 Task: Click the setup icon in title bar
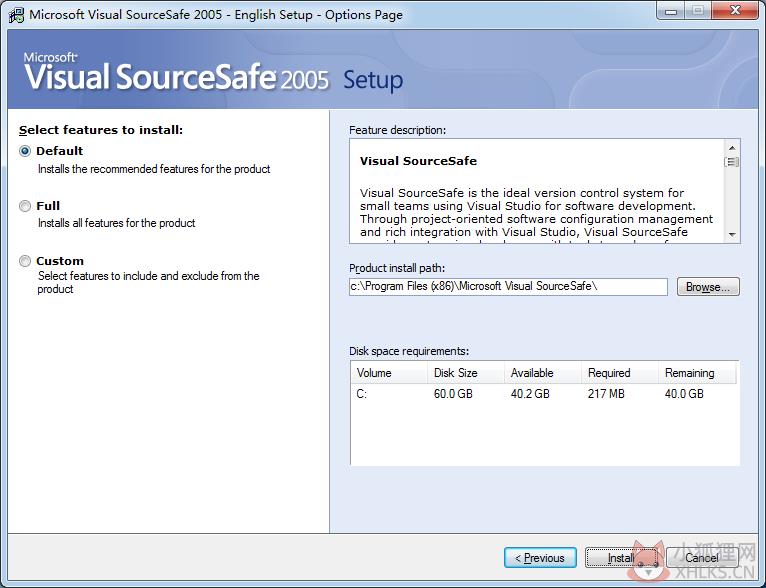click(16, 15)
